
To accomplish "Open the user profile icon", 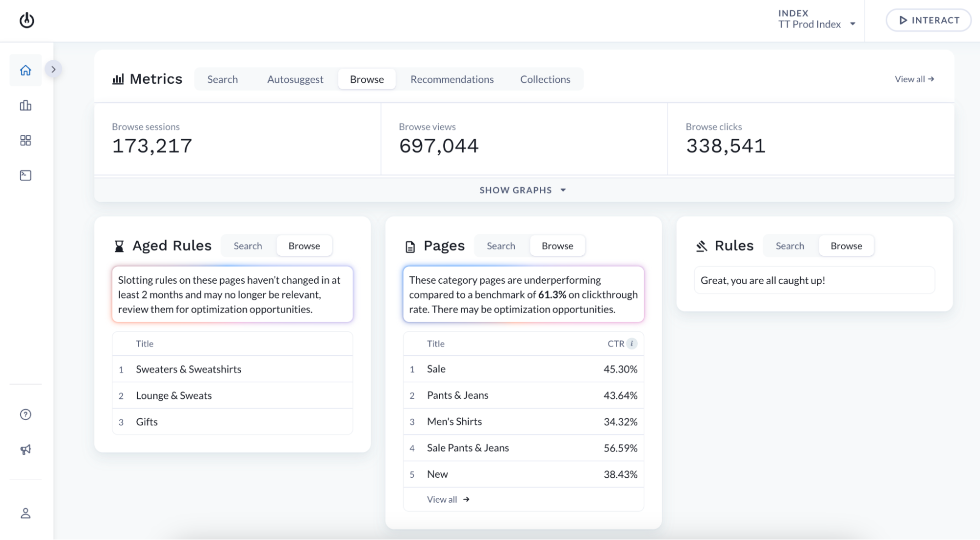I will click(25, 513).
